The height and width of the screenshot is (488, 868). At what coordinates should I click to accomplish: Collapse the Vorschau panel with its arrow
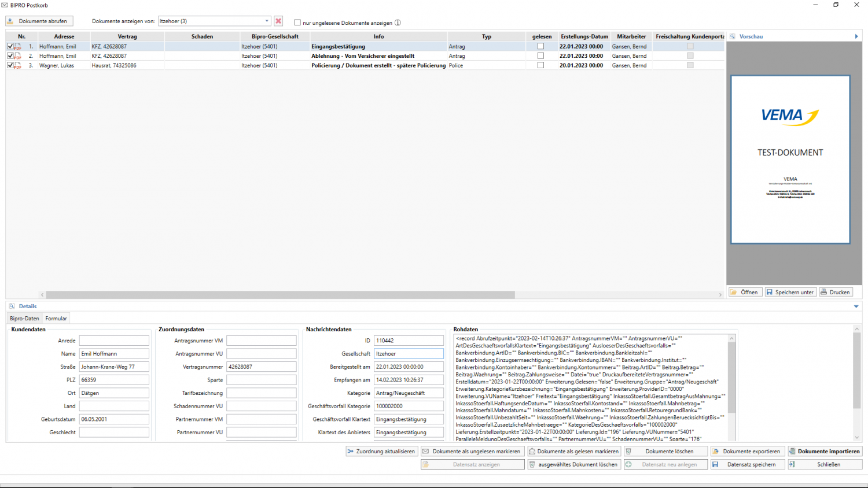(x=856, y=36)
